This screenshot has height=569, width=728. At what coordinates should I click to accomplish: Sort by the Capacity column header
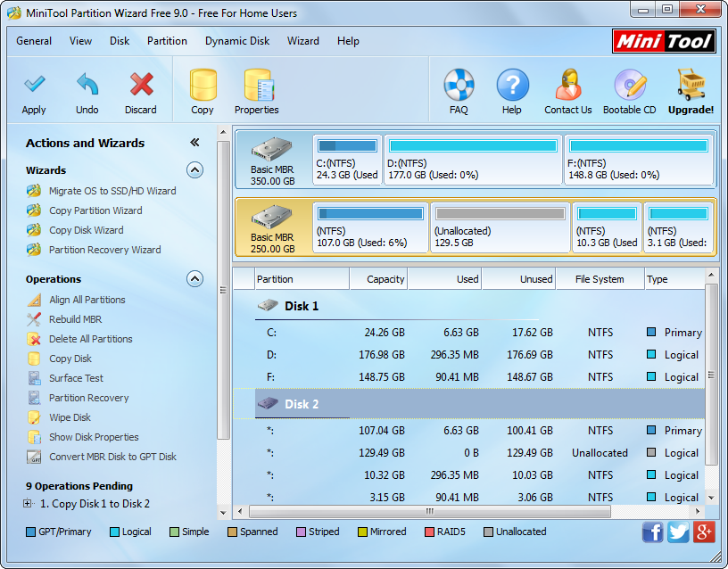pyautogui.click(x=378, y=279)
